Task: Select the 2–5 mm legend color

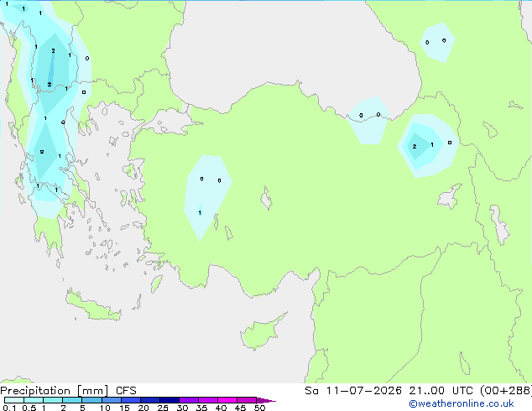Action: pyautogui.click(x=72, y=400)
